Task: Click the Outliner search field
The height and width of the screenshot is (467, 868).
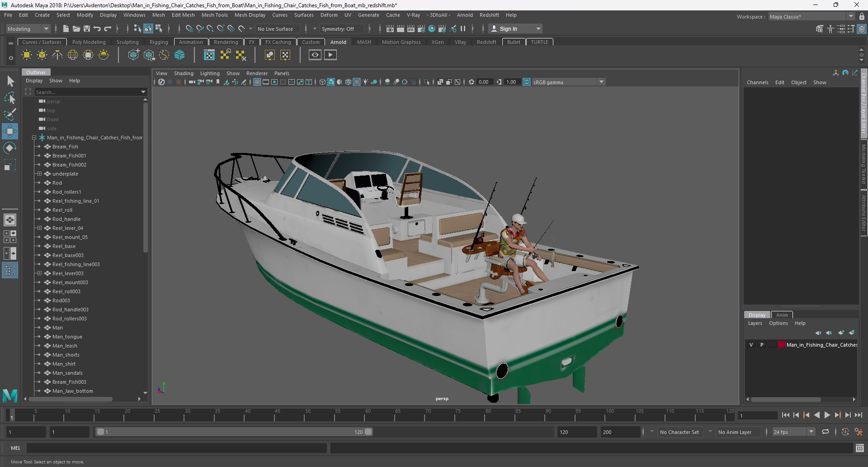Action: pos(89,92)
